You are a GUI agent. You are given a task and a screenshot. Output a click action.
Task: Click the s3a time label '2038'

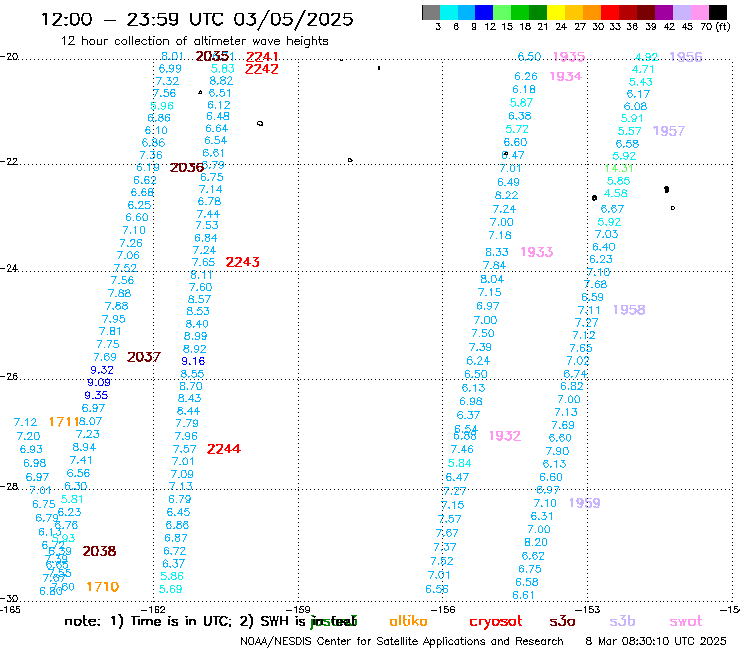[99, 551]
